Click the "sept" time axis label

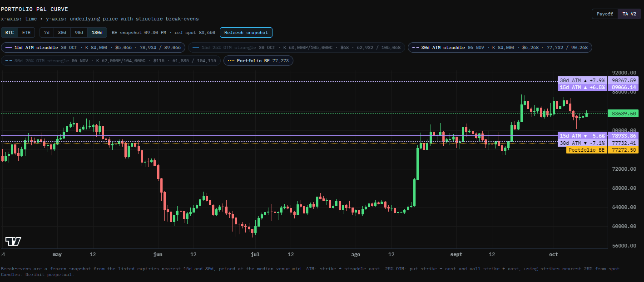(x=456, y=254)
